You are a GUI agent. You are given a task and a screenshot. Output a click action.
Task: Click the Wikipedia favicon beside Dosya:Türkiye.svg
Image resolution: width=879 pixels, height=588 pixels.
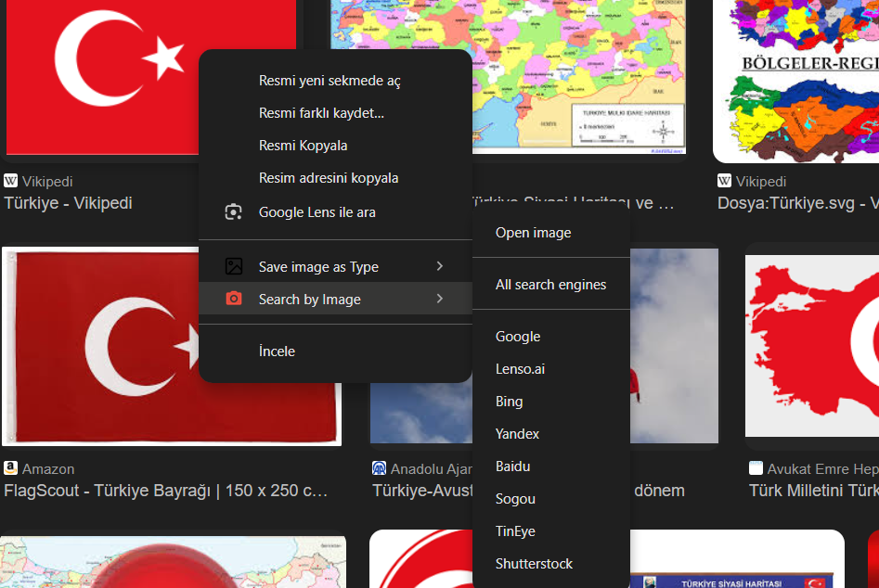pos(724,181)
